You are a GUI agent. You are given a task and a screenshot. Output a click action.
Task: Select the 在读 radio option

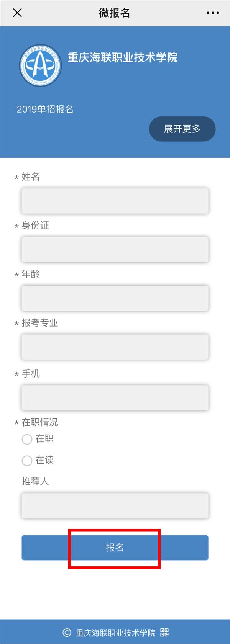(27, 460)
